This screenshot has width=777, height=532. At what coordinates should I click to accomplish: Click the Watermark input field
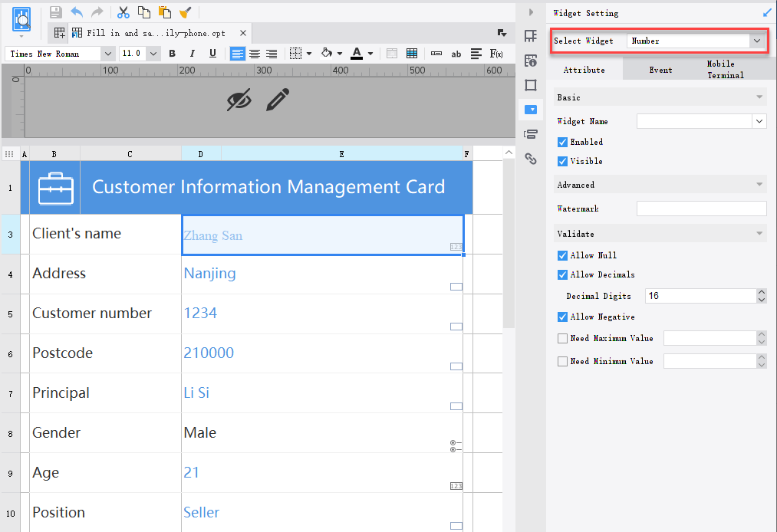click(x=701, y=209)
